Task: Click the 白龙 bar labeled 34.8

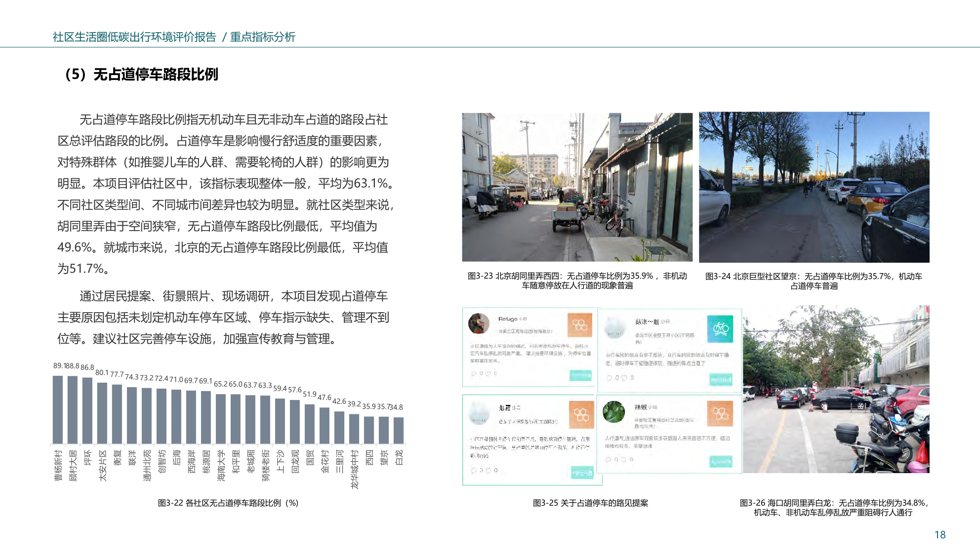Action: [x=399, y=430]
